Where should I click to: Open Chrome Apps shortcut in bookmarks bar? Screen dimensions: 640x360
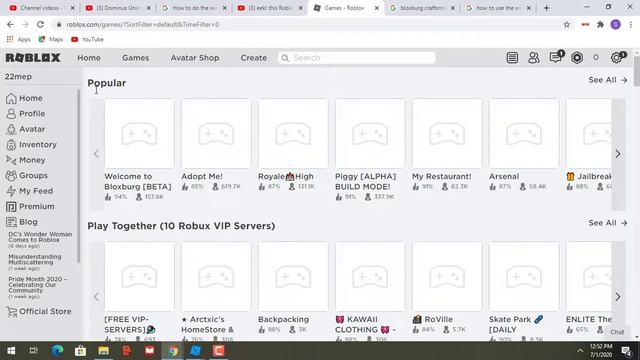[x=18, y=39]
